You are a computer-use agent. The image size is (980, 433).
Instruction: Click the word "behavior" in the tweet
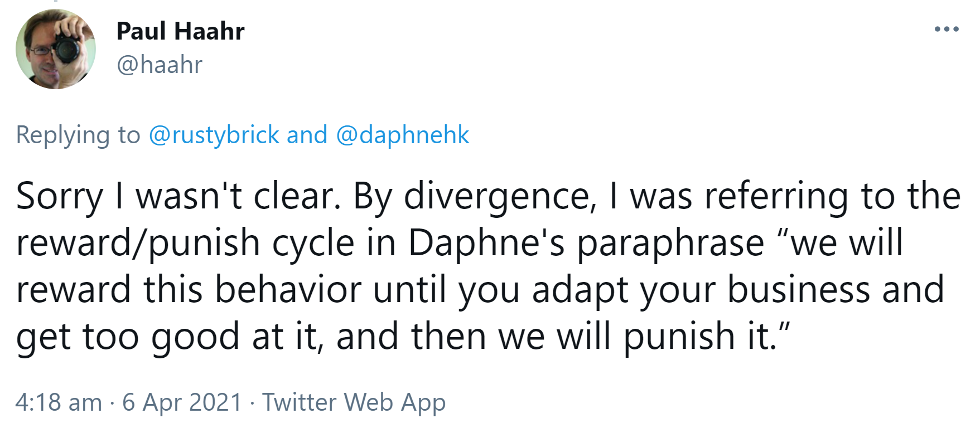tap(288, 290)
